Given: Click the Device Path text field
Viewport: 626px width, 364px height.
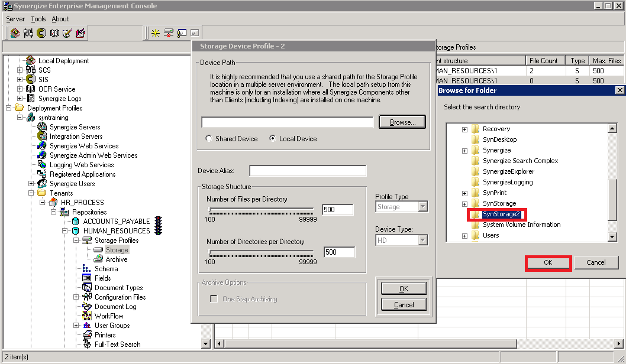Looking at the screenshot, I should pyautogui.click(x=288, y=122).
